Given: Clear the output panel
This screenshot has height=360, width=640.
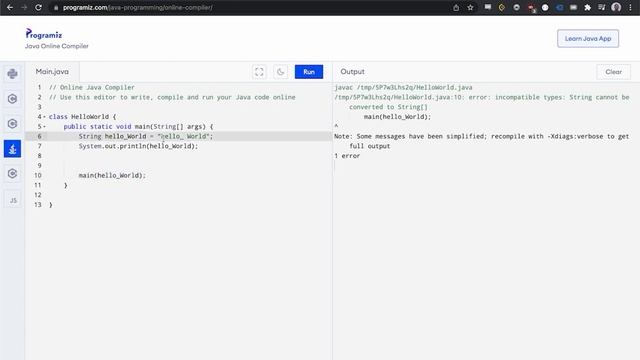Looking at the screenshot, I should (x=613, y=72).
